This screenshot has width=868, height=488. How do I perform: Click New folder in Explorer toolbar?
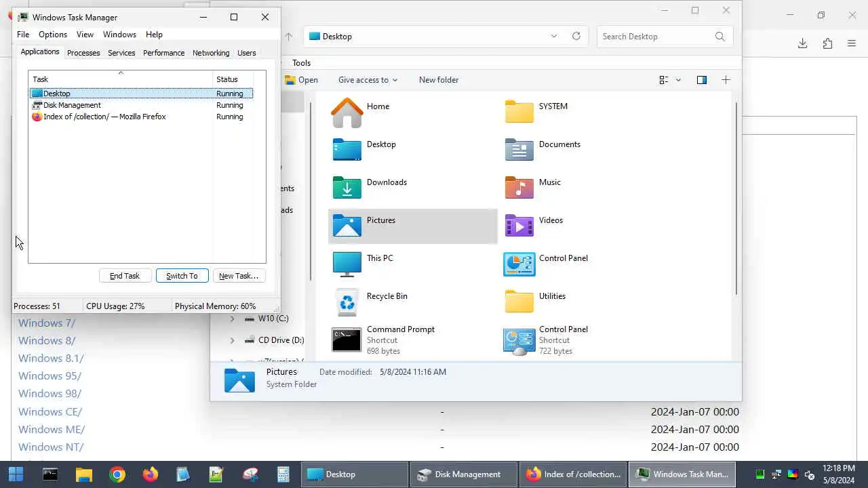439,80
